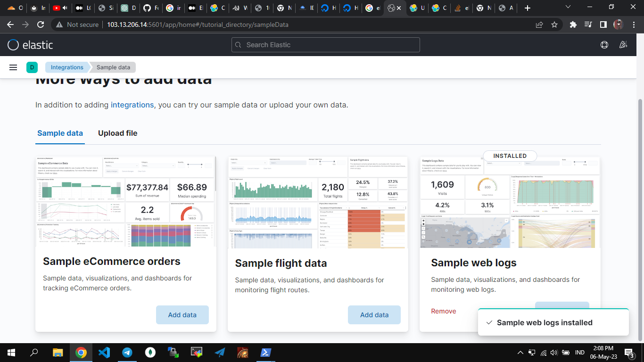Open the help menu icon in header
Viewport: 644px width, 362px height.
click(x=604, y=45)
